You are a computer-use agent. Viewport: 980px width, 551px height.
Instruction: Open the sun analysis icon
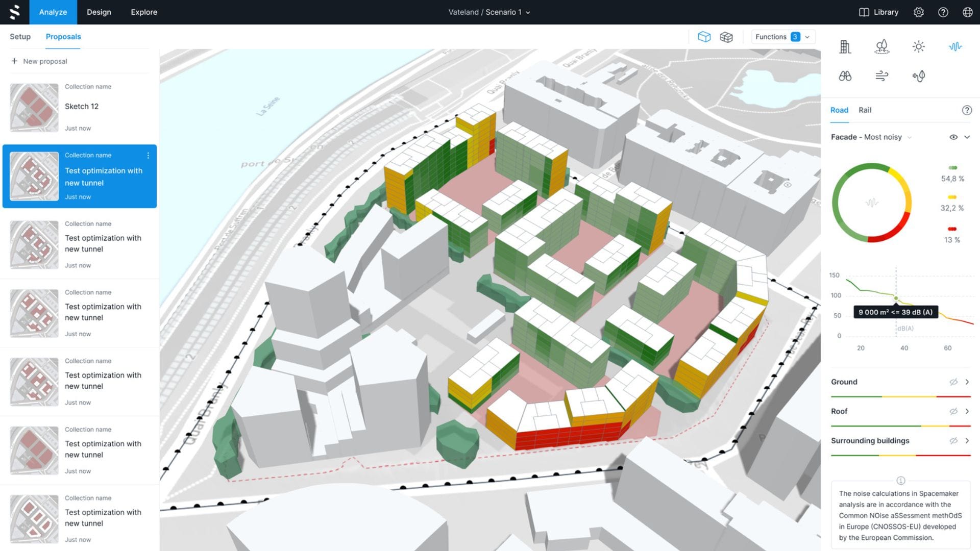pyautogui.click(x=918, y=46)
